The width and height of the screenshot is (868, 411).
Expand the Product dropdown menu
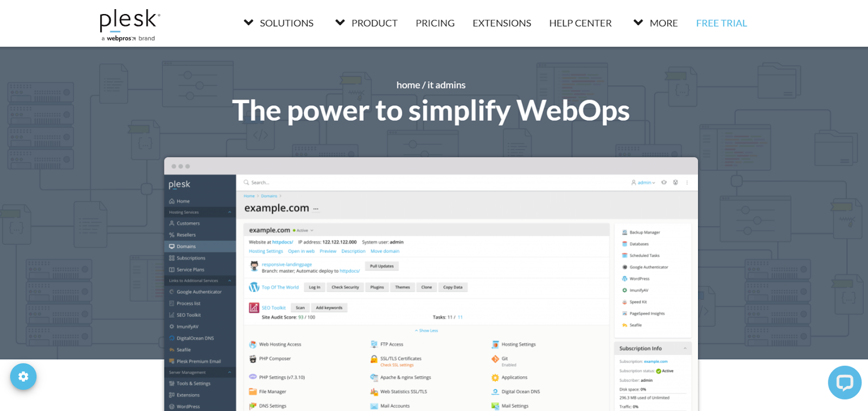pos(367,23)
